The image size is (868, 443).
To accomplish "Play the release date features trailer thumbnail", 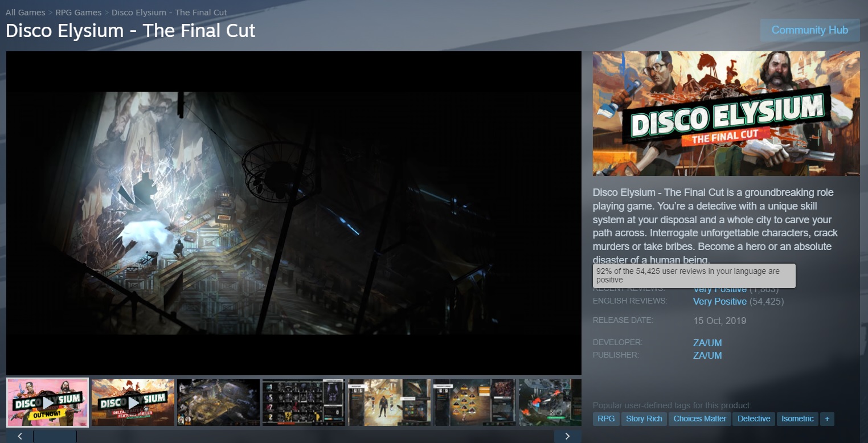I will point(133,402).
